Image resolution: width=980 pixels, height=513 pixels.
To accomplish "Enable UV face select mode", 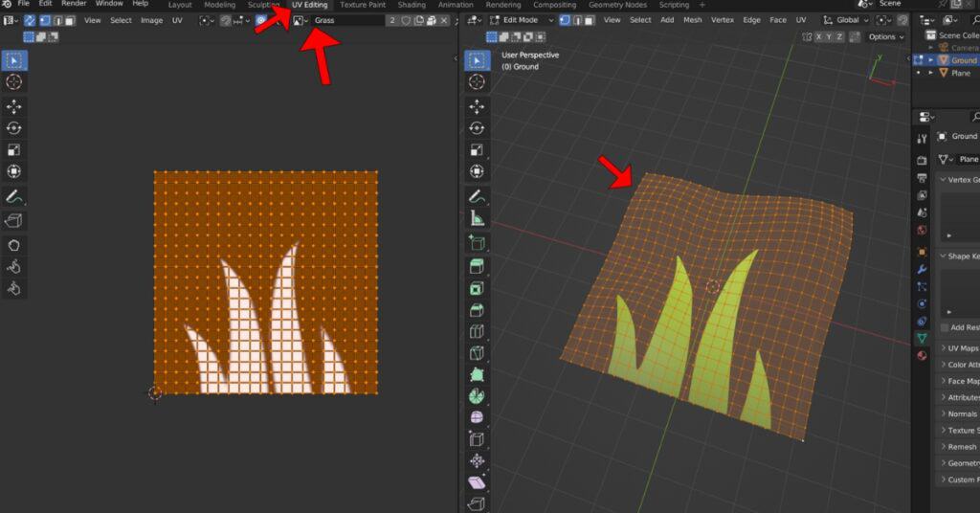I will coord(70,21).
